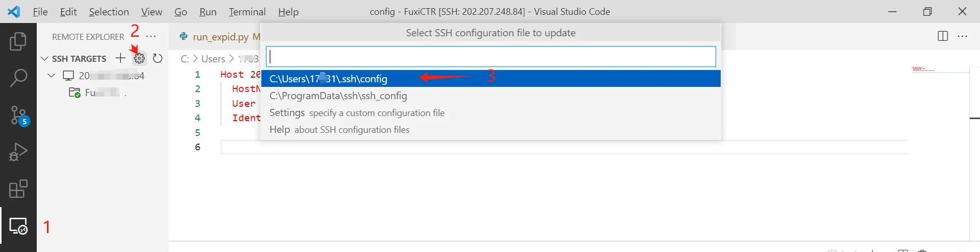Open the Extensions view icon
The height and width of the screenshot is (252, 980).
coord(18,189)
